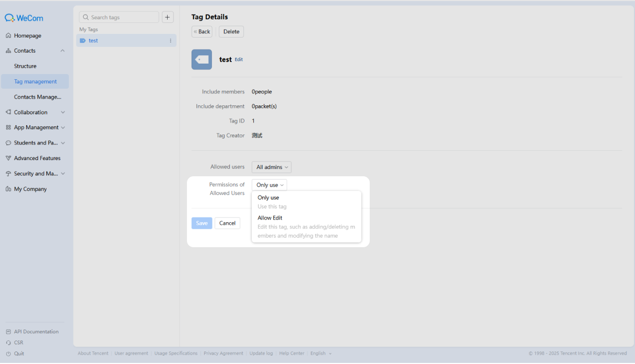Click the Homepage house icon
Screen dimensions: 635x364
pos(8,36)
